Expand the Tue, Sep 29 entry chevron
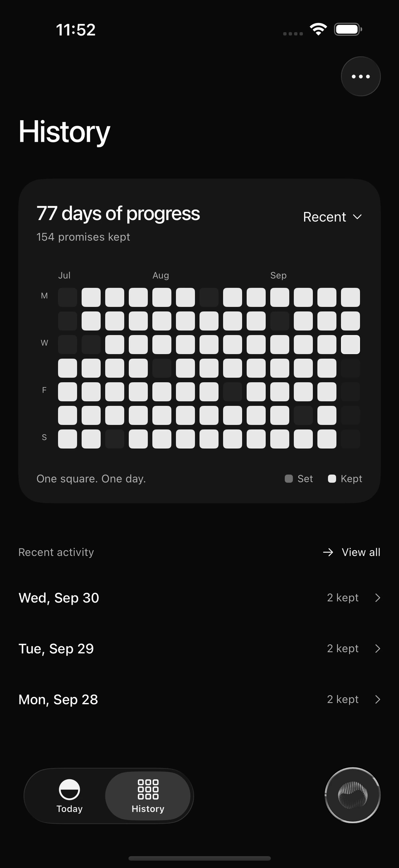The image size is (399, 868). point(377,648)
